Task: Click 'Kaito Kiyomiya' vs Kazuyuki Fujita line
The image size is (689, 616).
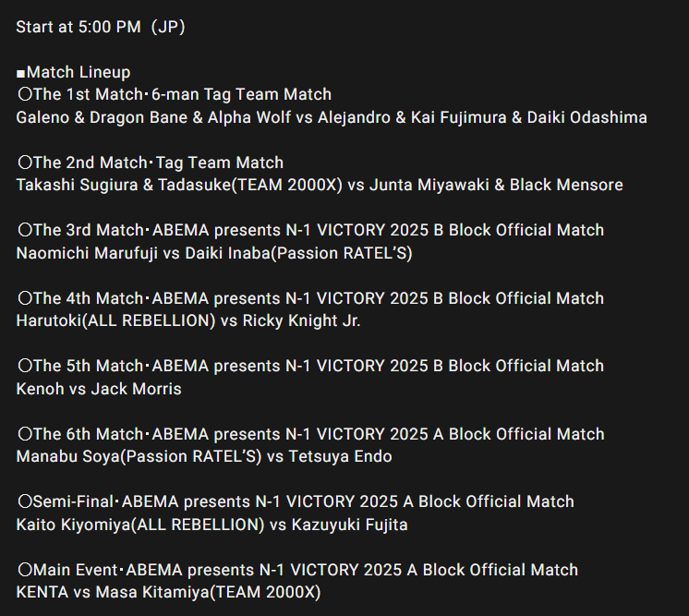Action: (x=212, y=525)
